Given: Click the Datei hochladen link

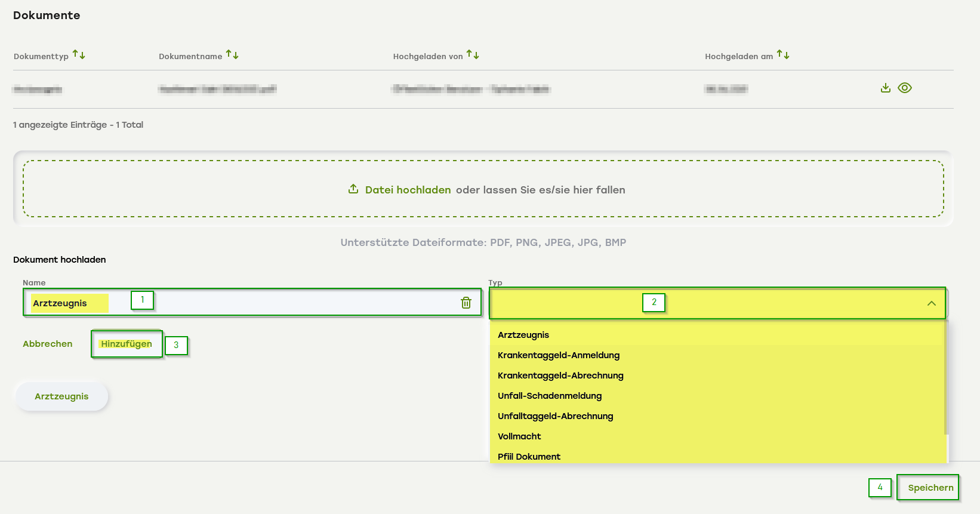Looking at the screenshot, I should point(408,190).
